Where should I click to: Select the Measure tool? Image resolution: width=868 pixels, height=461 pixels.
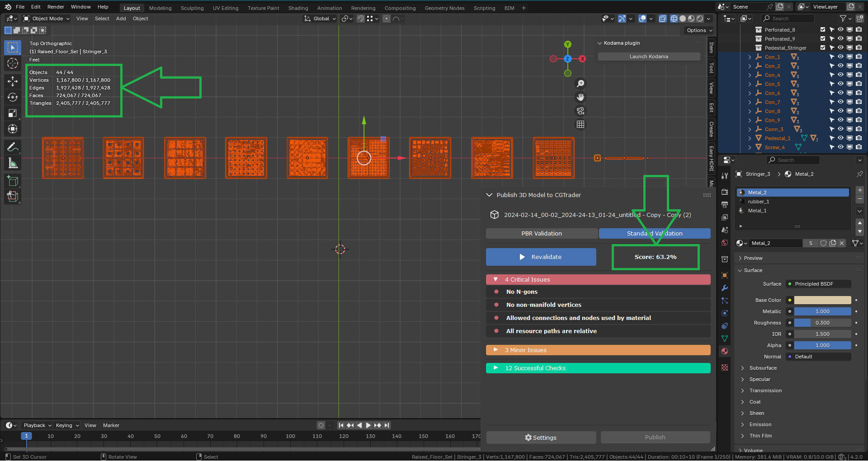13,163
